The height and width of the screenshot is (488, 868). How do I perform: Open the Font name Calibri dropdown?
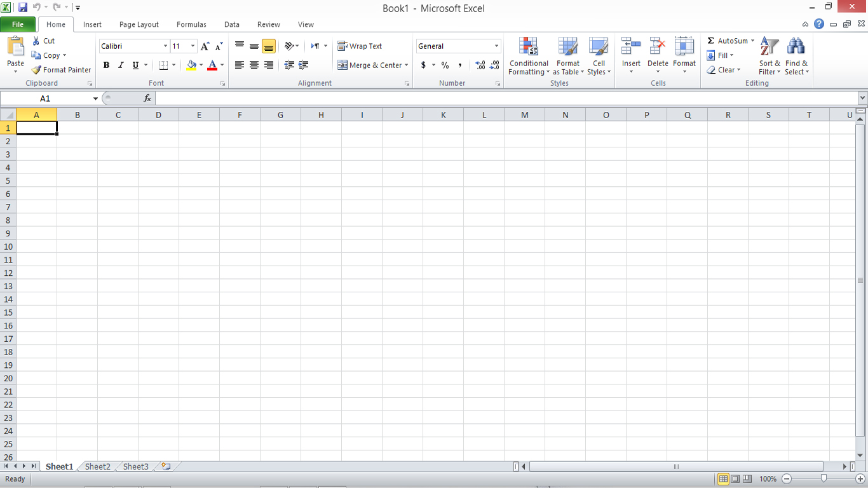(x=165, y=46)
